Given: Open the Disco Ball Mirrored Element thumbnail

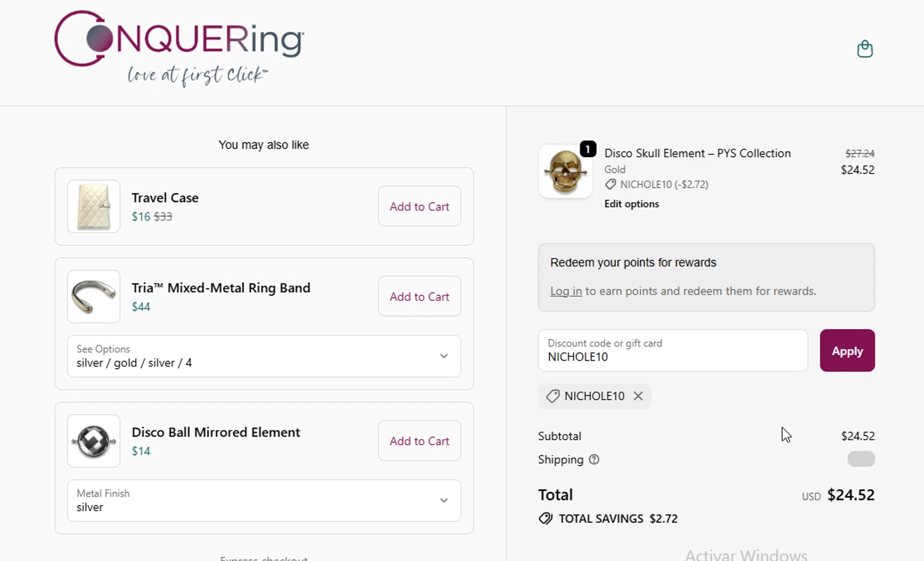Looking at the screenshot, I should 94,441.
